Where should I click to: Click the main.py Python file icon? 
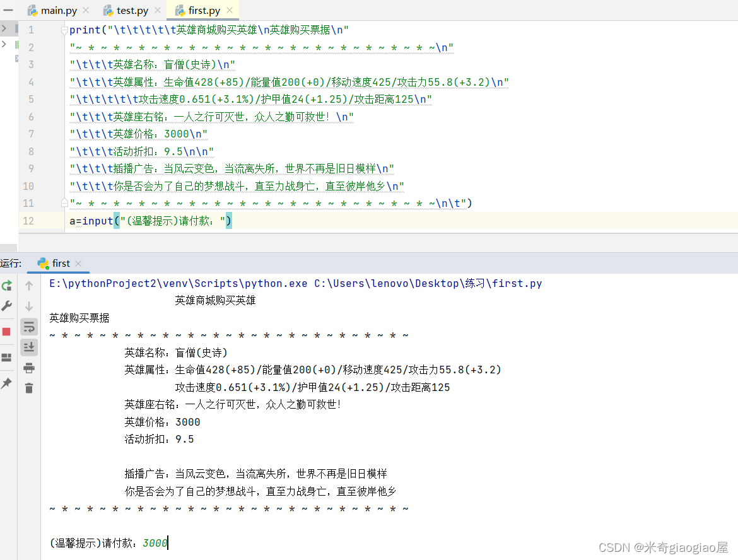click(x=32, y=10)
